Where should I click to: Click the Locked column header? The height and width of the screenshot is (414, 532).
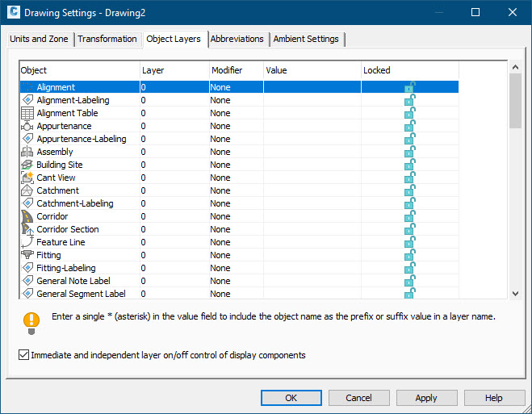pyautogui.click(x=410, y=70)
